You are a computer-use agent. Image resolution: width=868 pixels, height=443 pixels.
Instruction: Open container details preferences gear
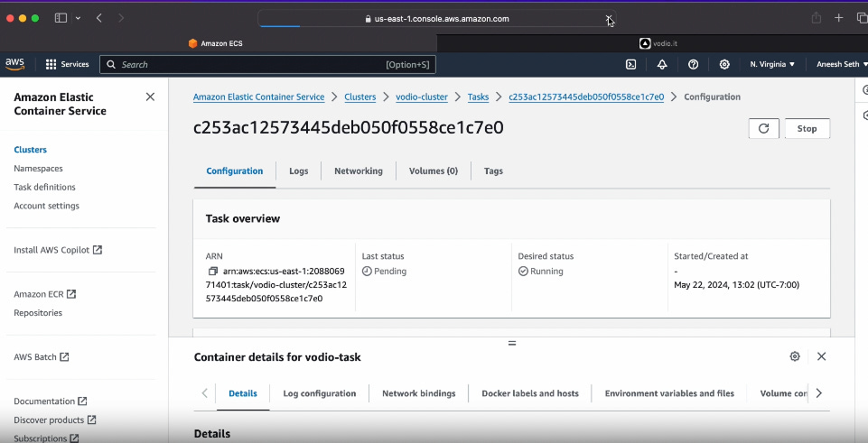tap(795, 356)
